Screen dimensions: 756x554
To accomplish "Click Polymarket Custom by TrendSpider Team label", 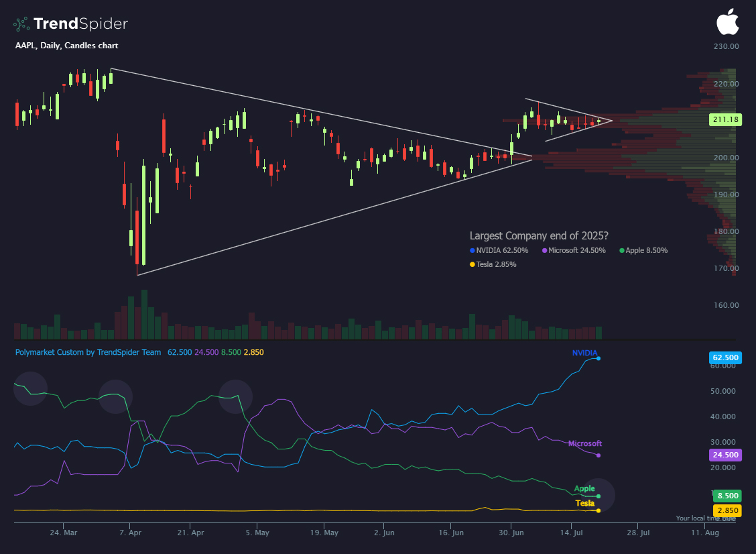I will [88, 352].
